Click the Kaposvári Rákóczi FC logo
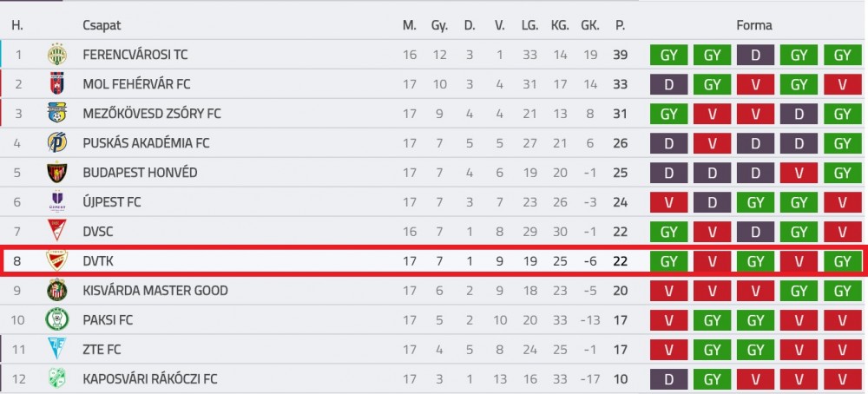The height and width of the screenshot is (394, 868). click(56, 378)
